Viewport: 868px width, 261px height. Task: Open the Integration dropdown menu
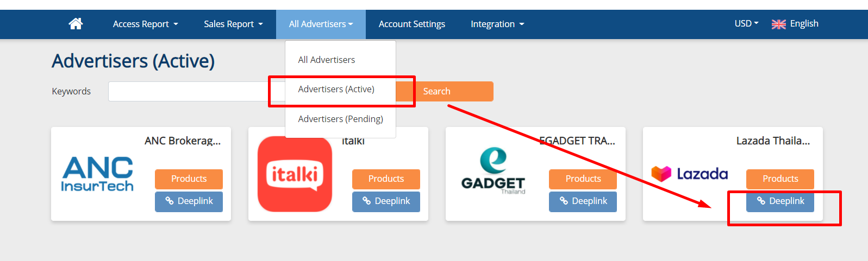497,24
